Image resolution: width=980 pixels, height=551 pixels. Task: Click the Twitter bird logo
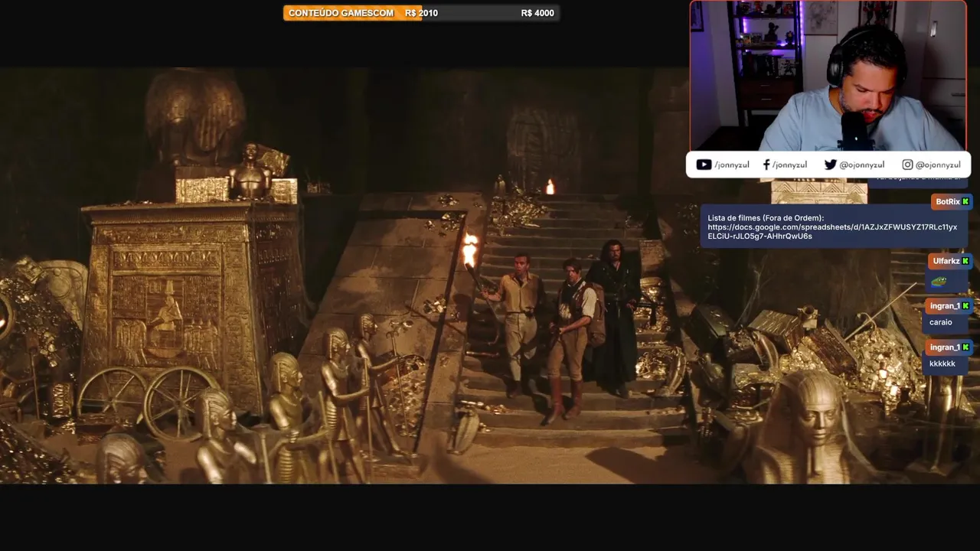[x=830, y=165]
